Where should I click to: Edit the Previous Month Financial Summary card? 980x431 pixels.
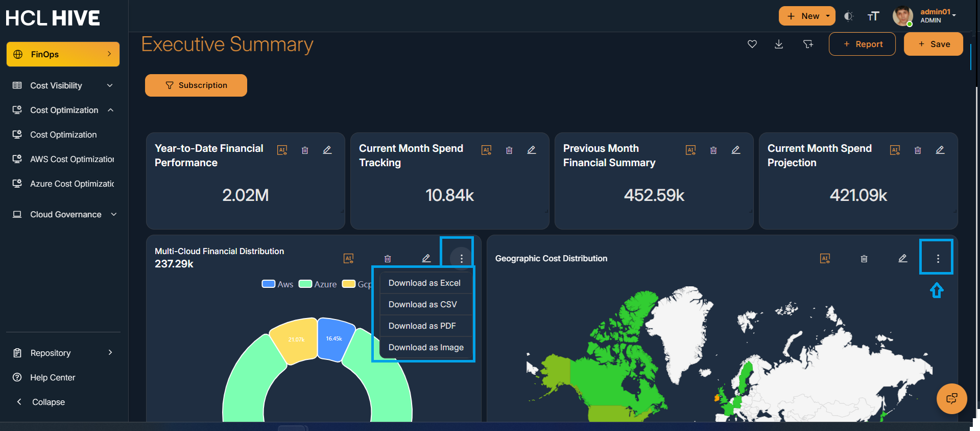coord(736,150)
